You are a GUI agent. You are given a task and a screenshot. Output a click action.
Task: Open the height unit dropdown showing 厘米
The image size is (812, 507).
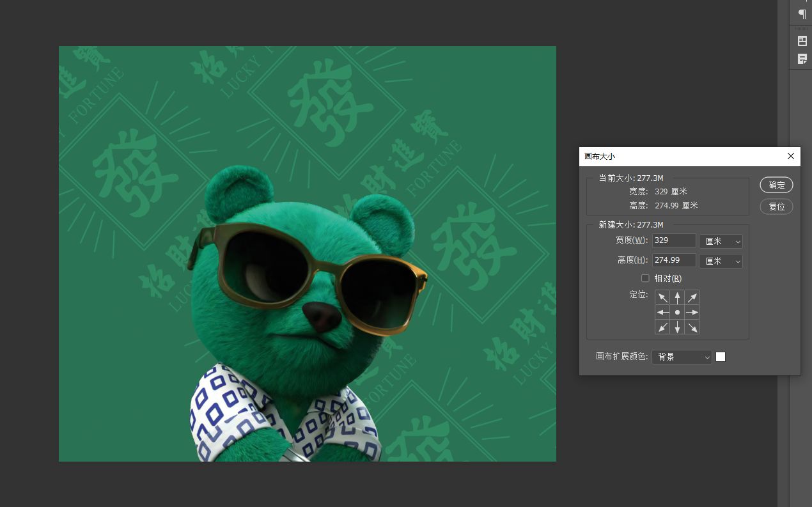pos(721,261)
